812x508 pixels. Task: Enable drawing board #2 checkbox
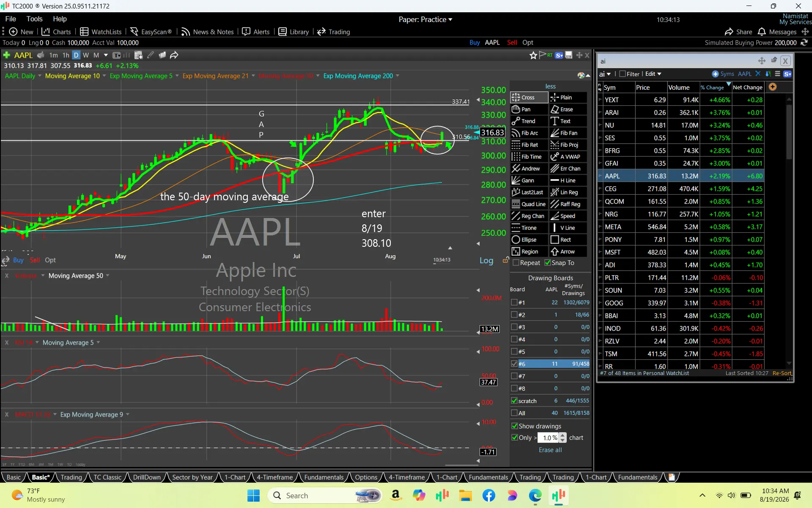point(514,315)
